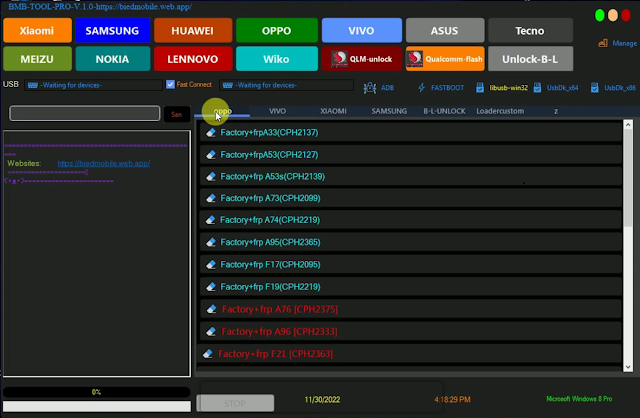Open second Waiting for devices dropdown
640x418 pixels.
click(x=287, y=85)
